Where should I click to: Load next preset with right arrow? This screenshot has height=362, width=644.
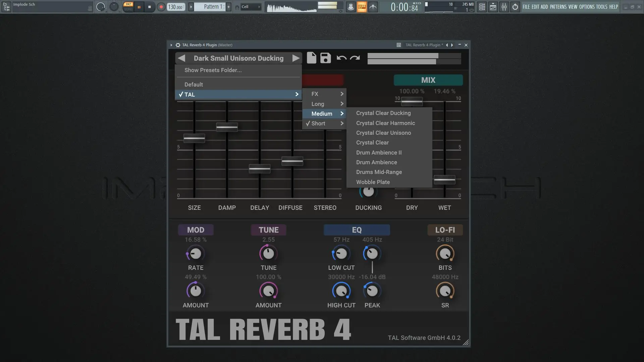[x=296, y=58]
